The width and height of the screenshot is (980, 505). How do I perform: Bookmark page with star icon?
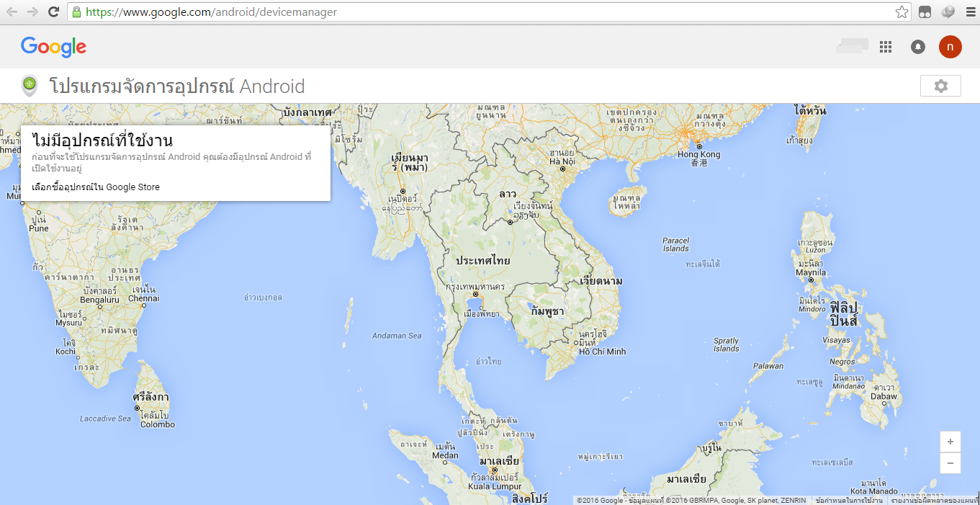tap(902, 12)
